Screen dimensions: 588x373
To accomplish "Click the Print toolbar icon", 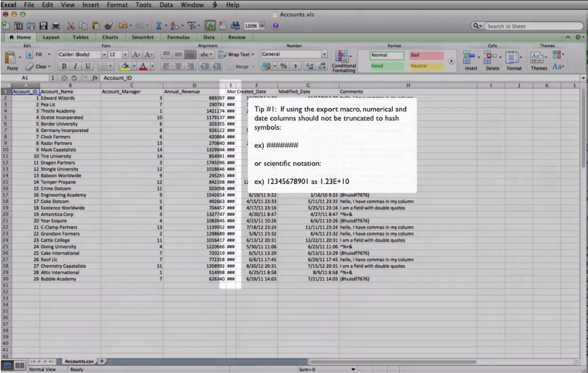I will click(x=56, y=26).
